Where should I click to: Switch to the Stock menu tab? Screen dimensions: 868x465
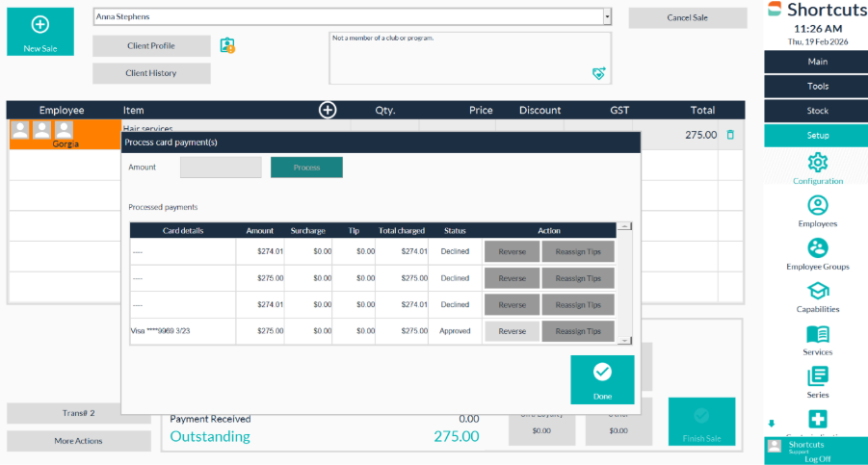coord(817,111)
